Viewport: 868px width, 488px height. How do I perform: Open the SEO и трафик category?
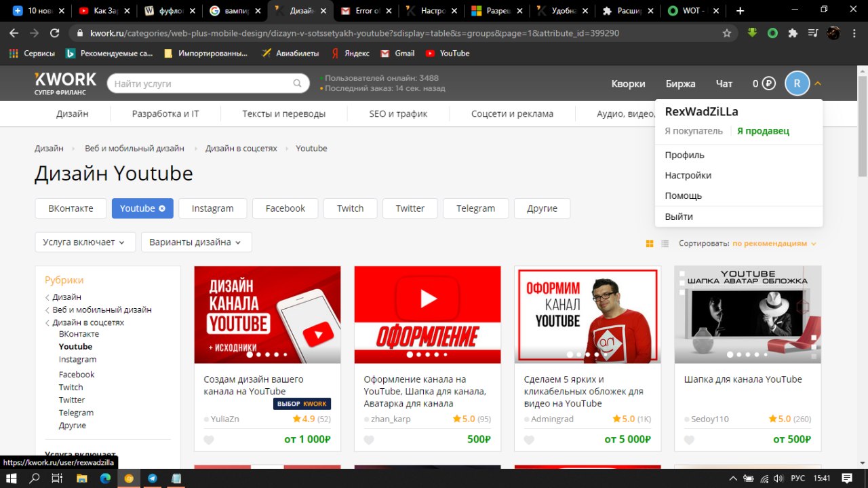(398, 113)
